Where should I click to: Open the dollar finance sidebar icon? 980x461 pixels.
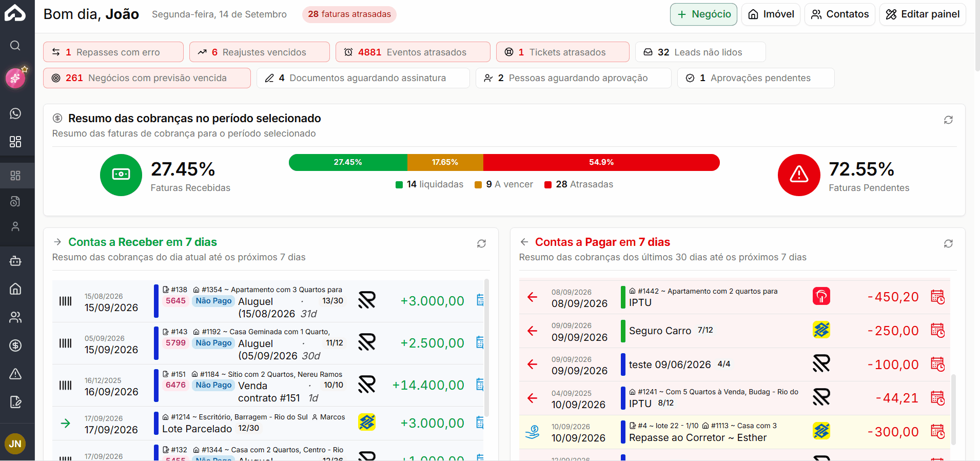point(15,345)
